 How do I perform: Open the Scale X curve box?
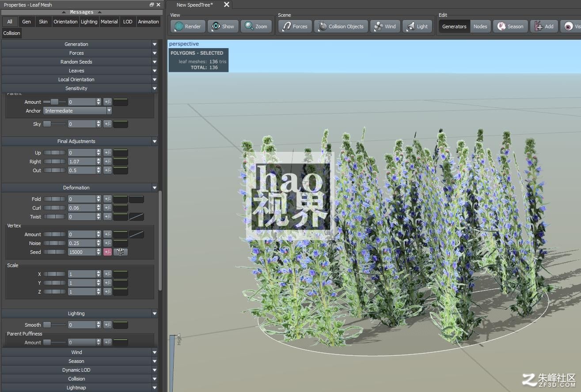click(x=121, y=274)
